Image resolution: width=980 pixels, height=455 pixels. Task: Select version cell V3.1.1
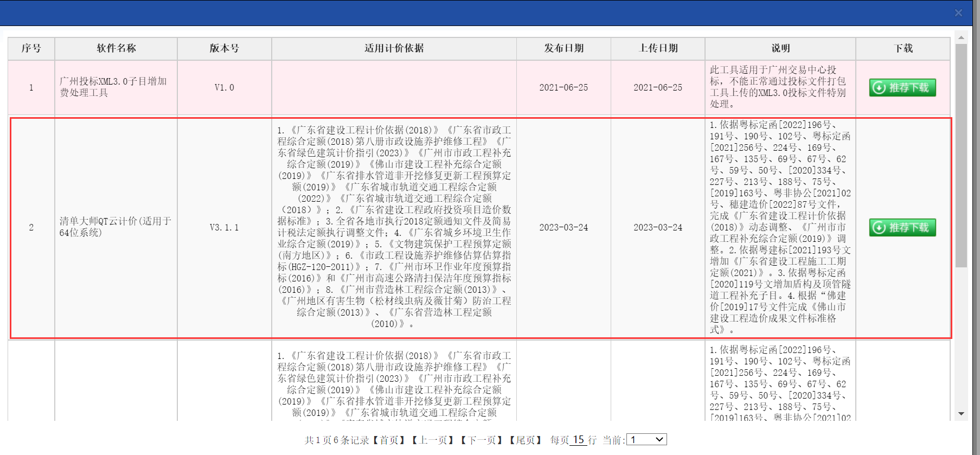[225, 227]
